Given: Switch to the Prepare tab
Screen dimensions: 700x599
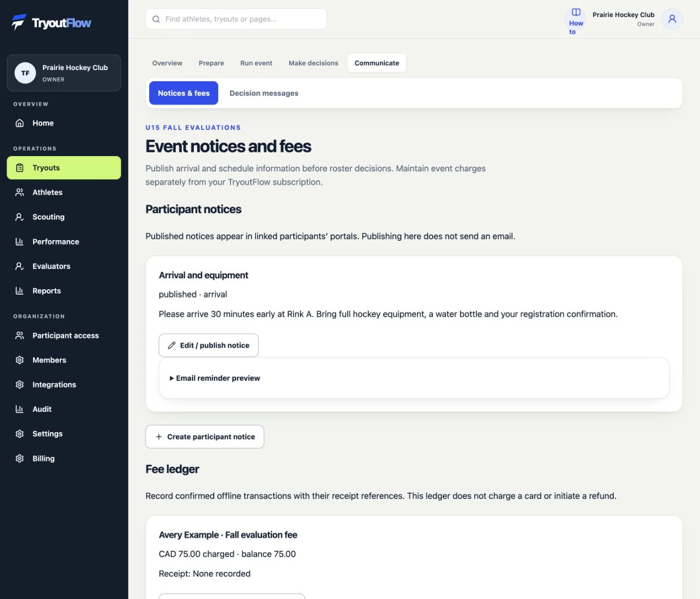Looking at the screenshot, I should coord(211,63).
